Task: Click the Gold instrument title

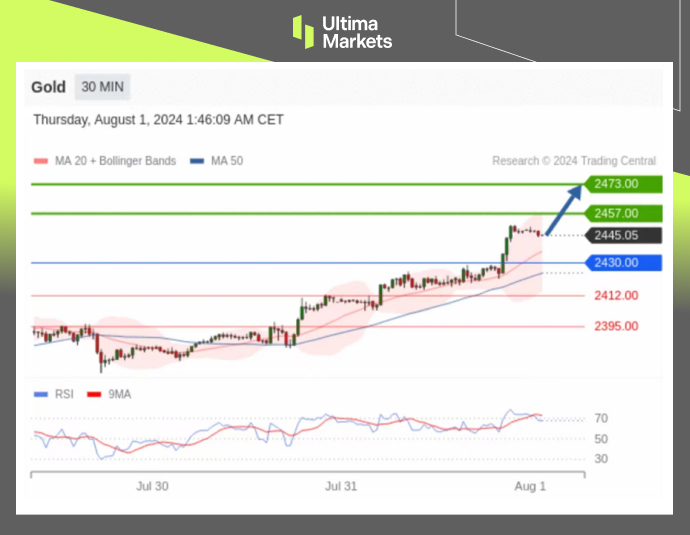Action: 48,87
